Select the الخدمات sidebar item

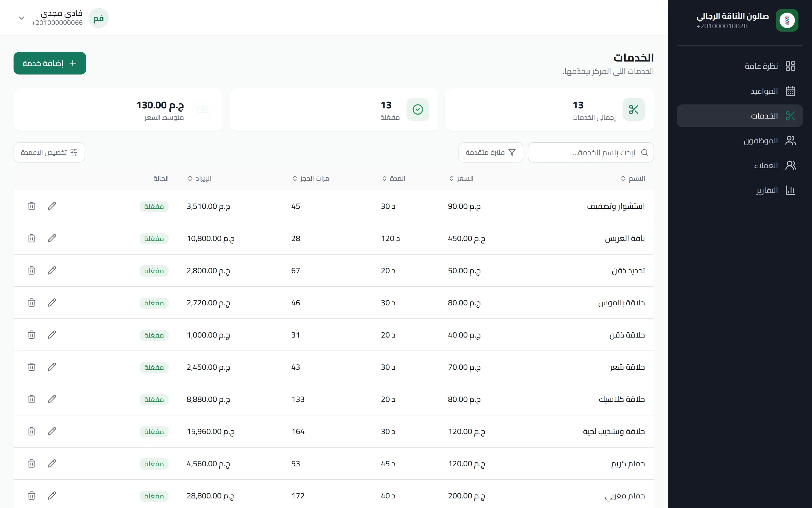click(740, 116)
